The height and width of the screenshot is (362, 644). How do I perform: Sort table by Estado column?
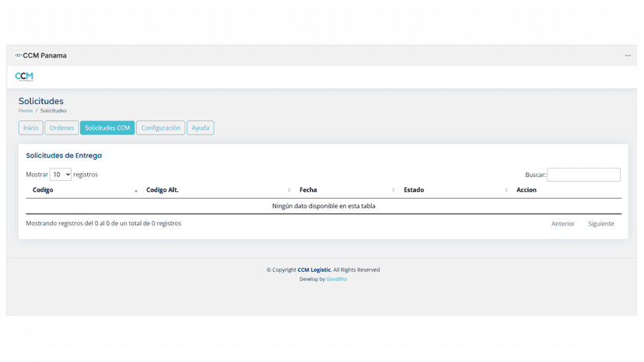pyautogui.click(x=453, y=190)
